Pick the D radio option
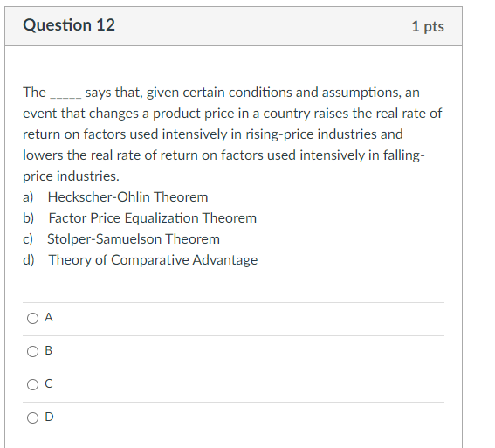 [32, 417]
